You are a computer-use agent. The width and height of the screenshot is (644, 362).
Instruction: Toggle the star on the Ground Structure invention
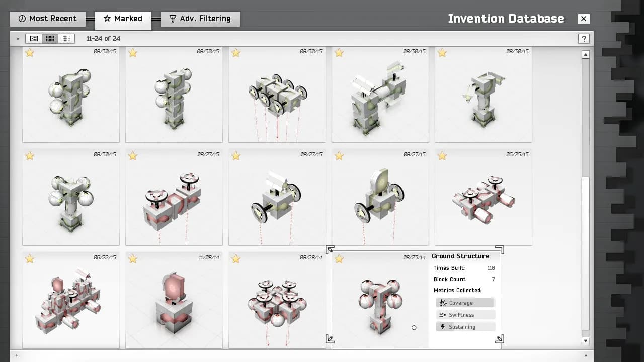tap(339, 259)
